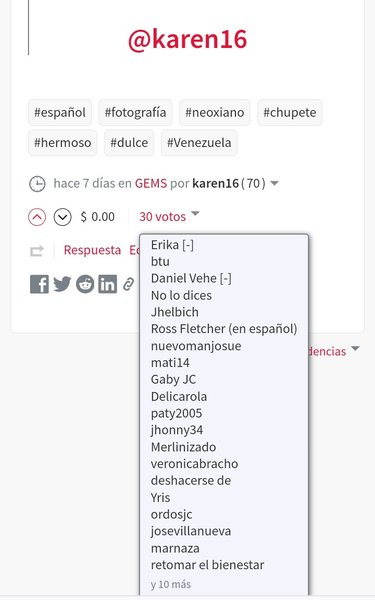Expand the author dropdown arrow beside karen16 (70)

274,183
